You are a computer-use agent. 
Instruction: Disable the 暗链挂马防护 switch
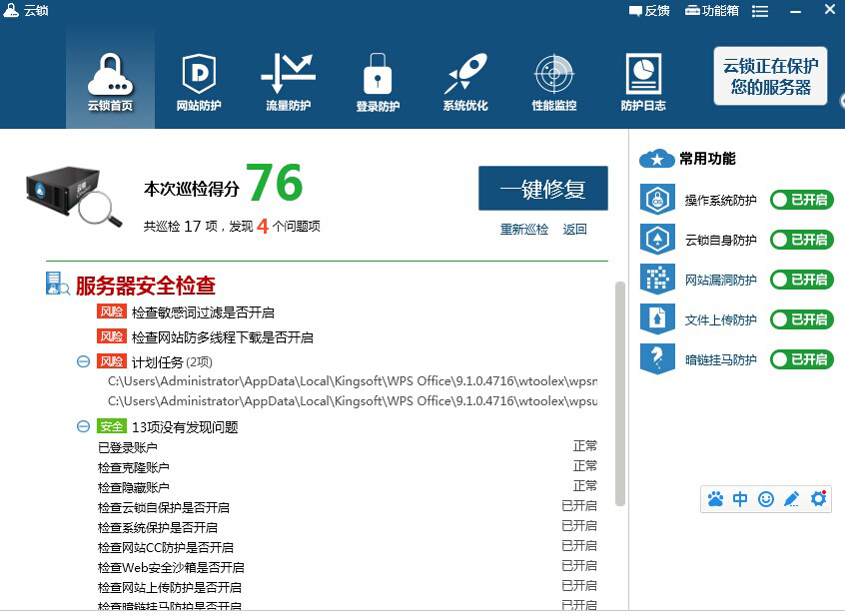[801, 359]
